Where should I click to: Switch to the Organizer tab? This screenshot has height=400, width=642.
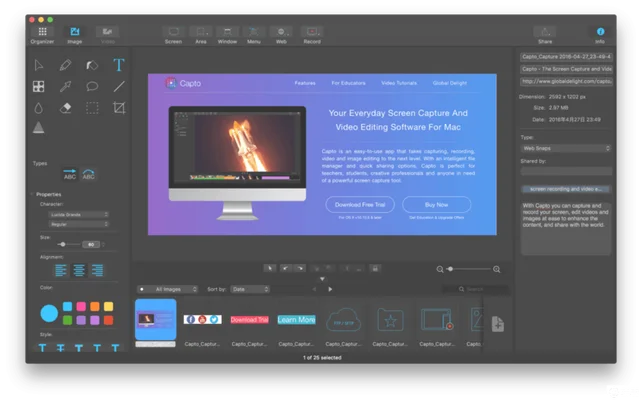click(42, 35)
